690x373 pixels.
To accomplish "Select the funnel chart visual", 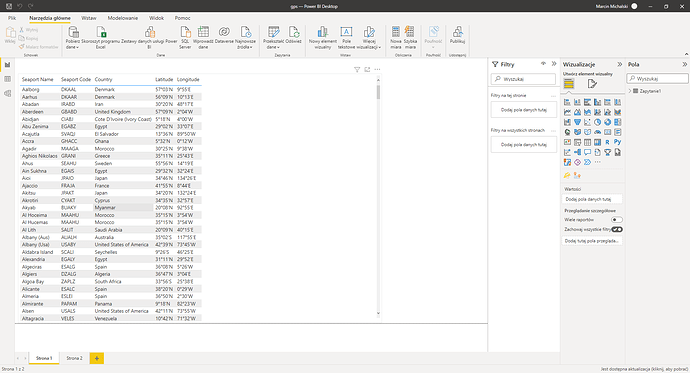I will [x=577, y=122].
